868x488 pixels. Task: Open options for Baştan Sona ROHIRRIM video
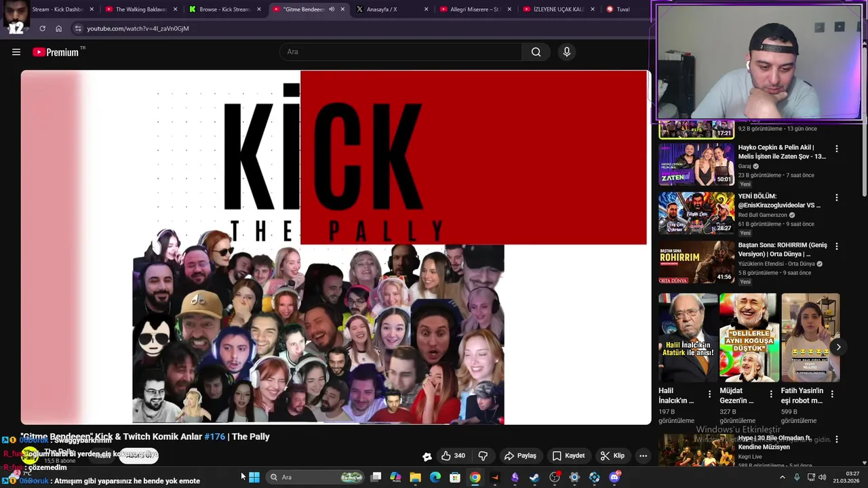click(x=836, y=246)
